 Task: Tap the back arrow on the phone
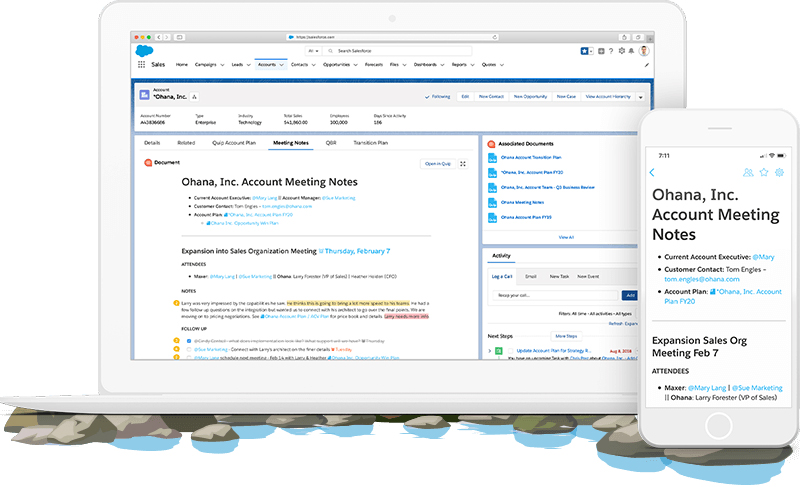click(x=652, y=172)
